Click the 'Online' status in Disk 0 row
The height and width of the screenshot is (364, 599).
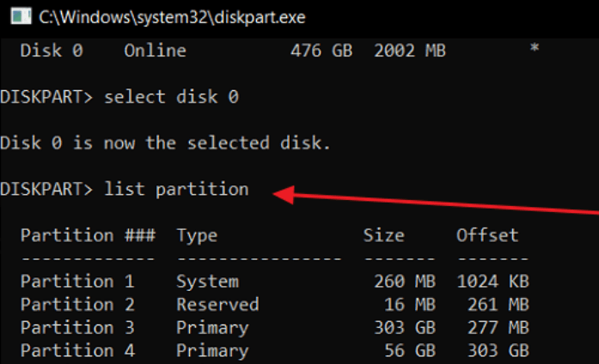coord(155,51)
